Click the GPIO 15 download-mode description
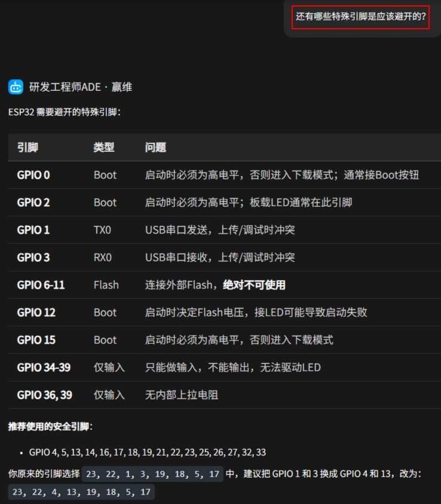Image resolution: width=441 pixels, height=504 pixels. [239, 340]
